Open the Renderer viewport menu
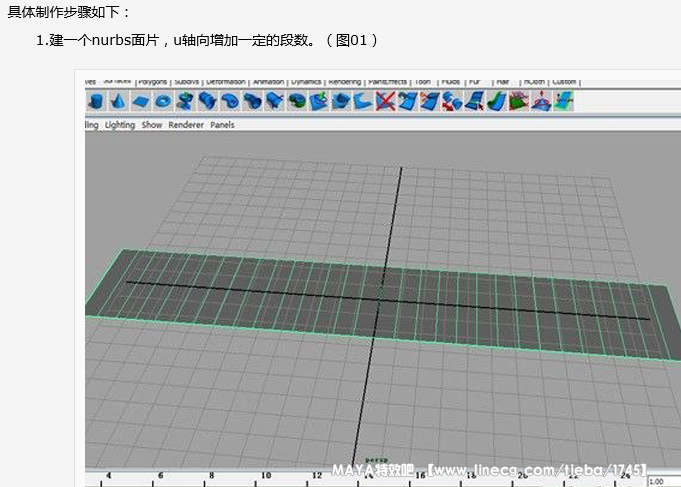The width and height of the screenshot is (681, 487). coord(185,125)
